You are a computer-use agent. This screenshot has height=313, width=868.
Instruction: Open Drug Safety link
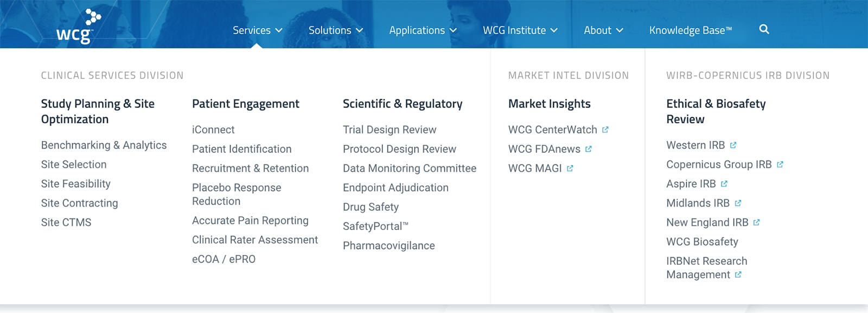(371, 207)
